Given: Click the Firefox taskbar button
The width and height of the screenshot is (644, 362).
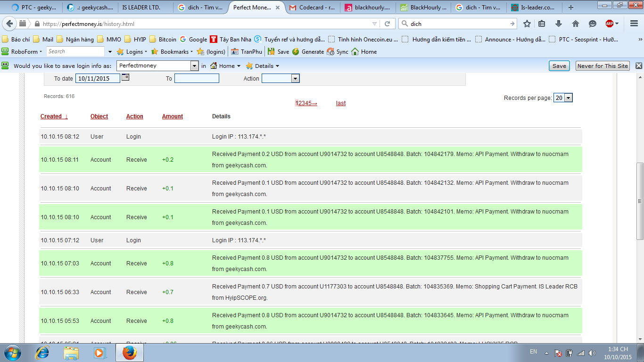Looking at the screenshot, I should pos(129,353).
